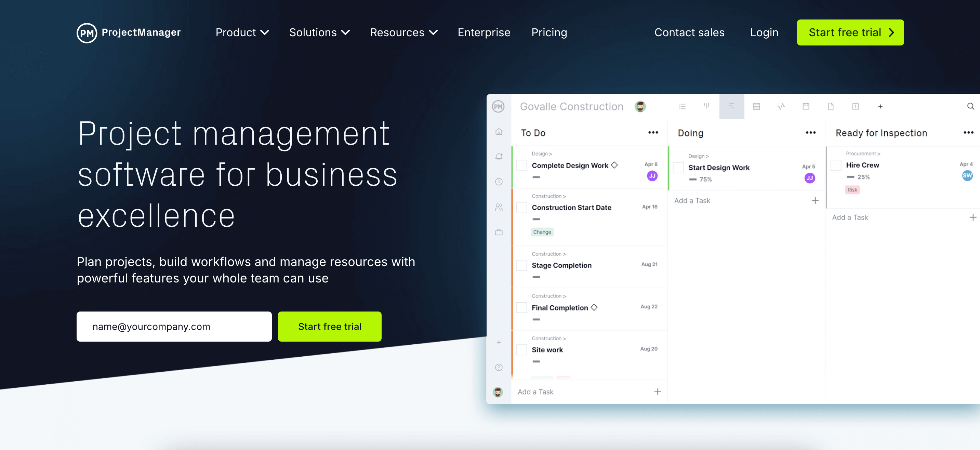This screenshot has width=980, height=450.
Task: Click the 75% progress bar on Start Design Work
Action: click(x=700, y=179)
